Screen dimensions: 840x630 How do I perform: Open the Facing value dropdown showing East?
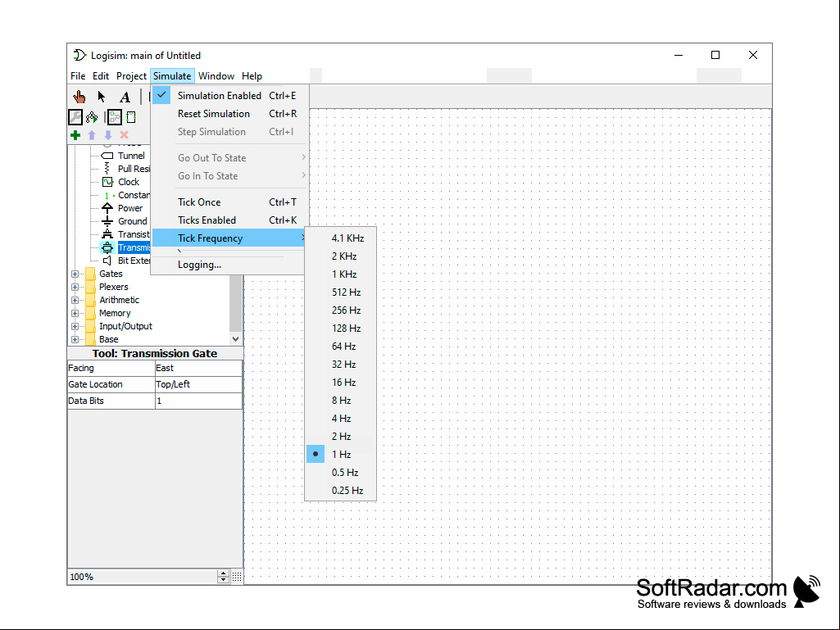[198, 368]
